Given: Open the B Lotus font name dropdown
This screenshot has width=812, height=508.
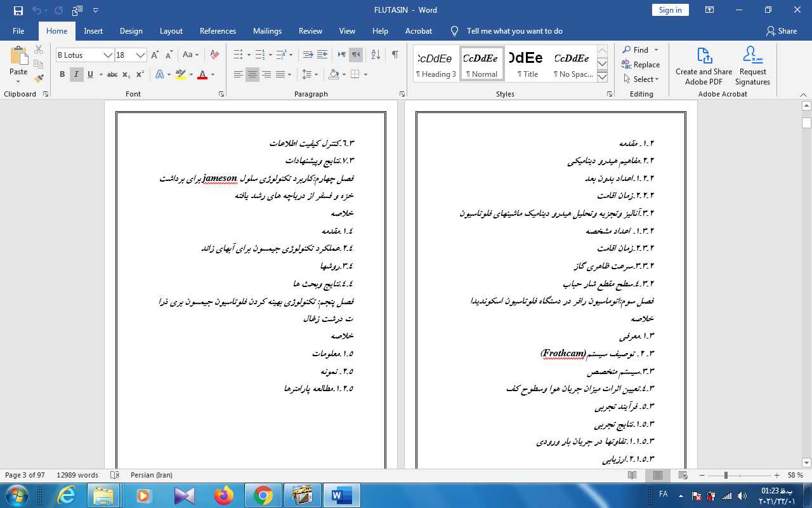Looking at the screenshot, I should tap(108, 55).
